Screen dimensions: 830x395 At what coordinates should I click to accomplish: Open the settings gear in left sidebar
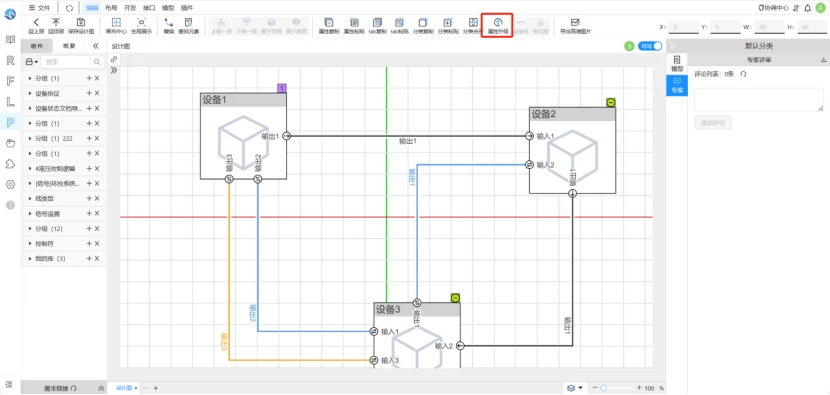(x=10, y=184)
